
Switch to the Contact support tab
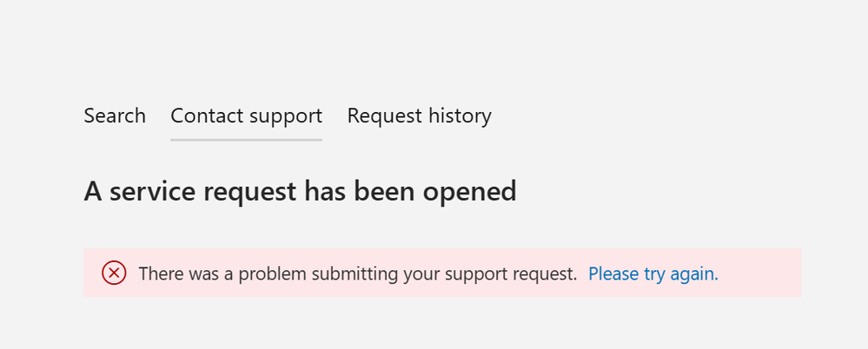click(x=247, y=116)
